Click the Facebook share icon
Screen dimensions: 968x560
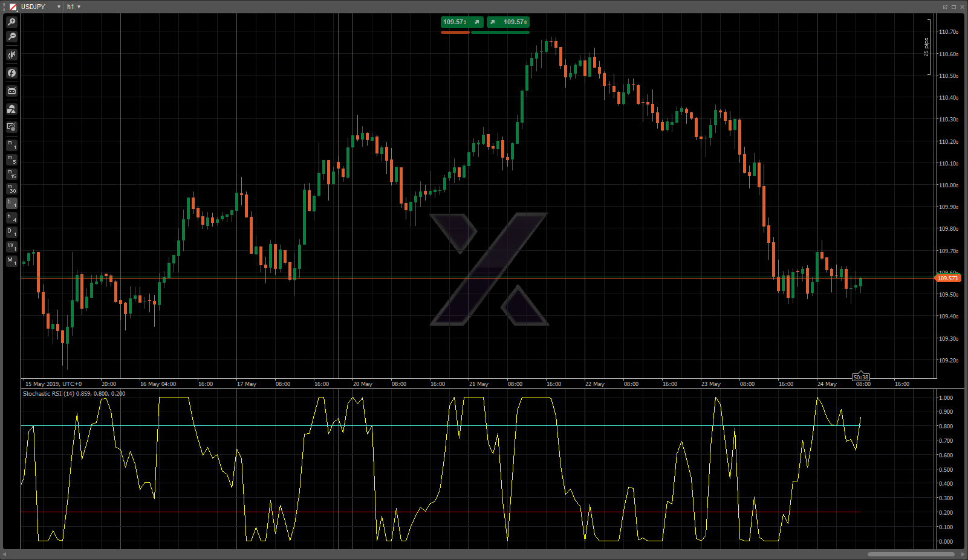click(x=11, y=73)
